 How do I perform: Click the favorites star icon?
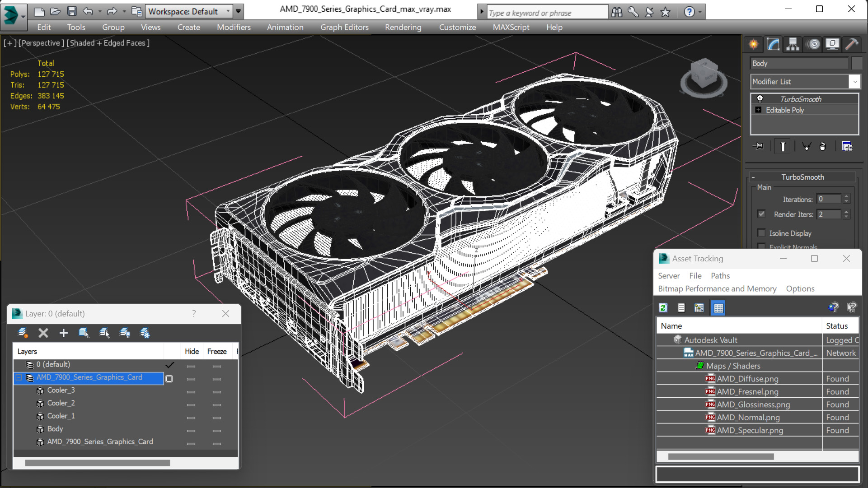coord(665,12)
